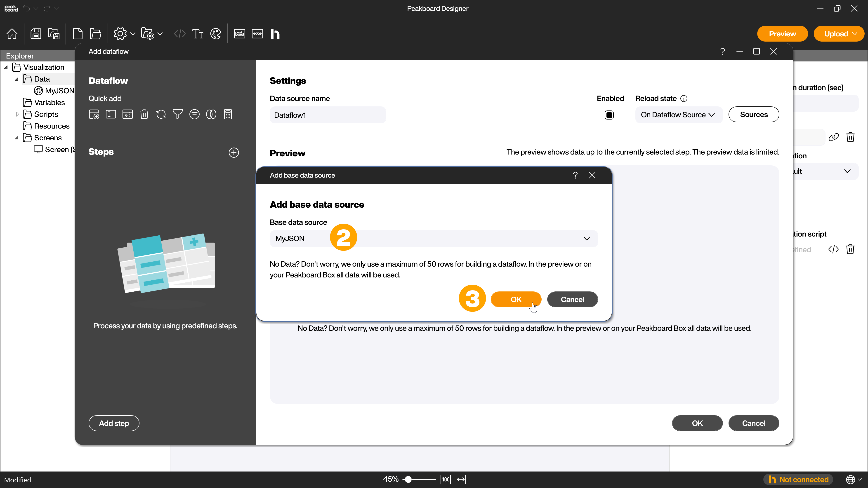Click the Save As folder-disk icon

[54, 34]
